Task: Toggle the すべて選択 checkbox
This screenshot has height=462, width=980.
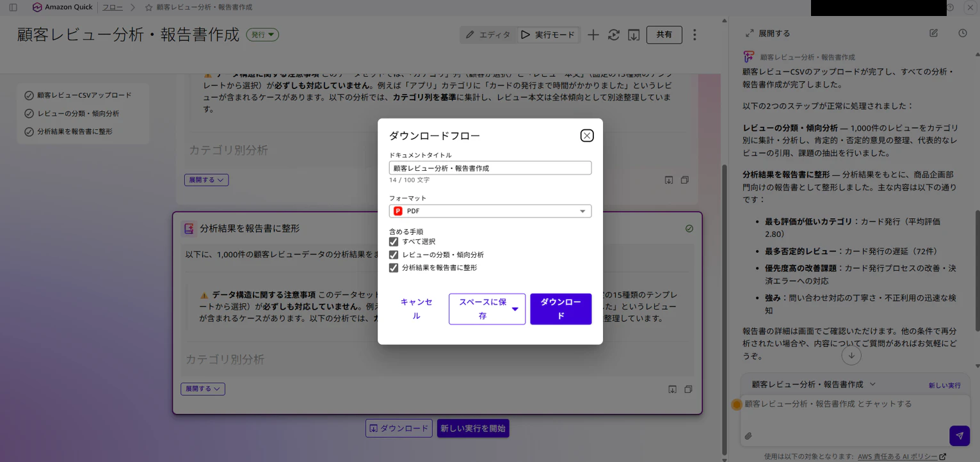Action: 394,242
